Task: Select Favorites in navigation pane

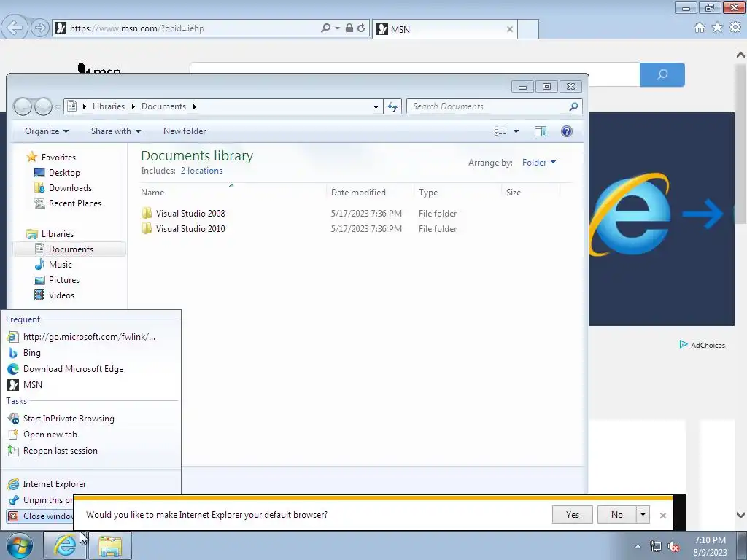Action: click(58, 157)
